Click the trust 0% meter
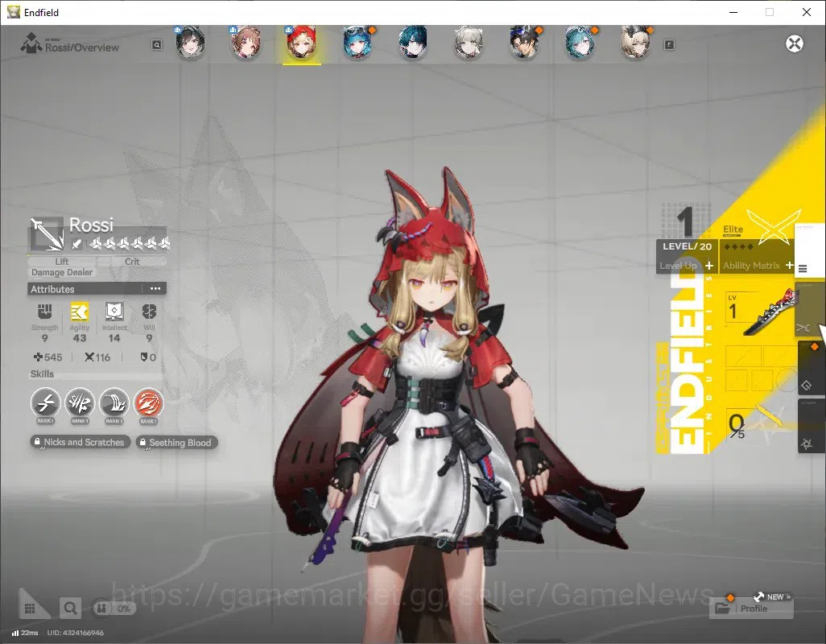826x644 pixels. [x=114, y=609]
